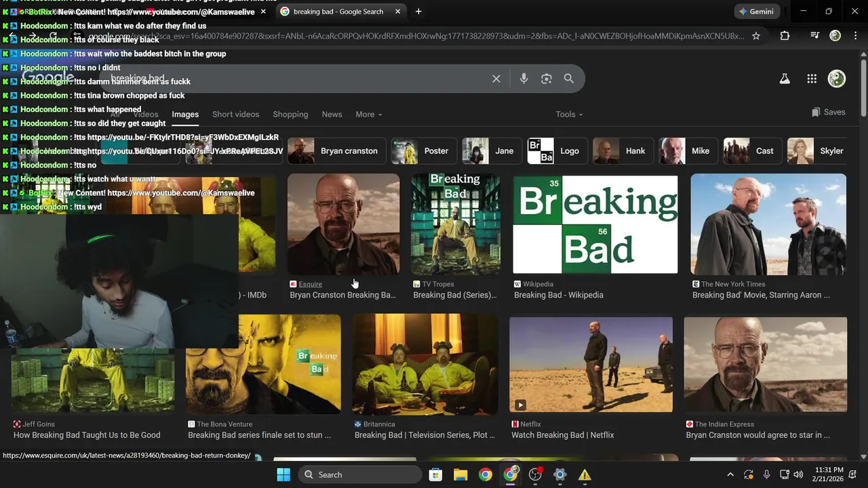The image size is (868, 488).
Task: Open the Saves collection
Action: (x=828, y=113)
